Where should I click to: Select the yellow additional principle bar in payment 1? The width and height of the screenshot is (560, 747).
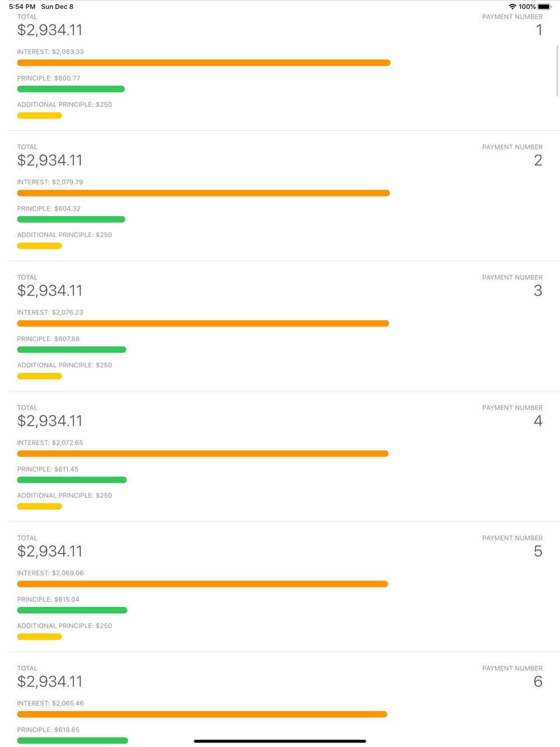pyautogui.click(x=40, y=116)
